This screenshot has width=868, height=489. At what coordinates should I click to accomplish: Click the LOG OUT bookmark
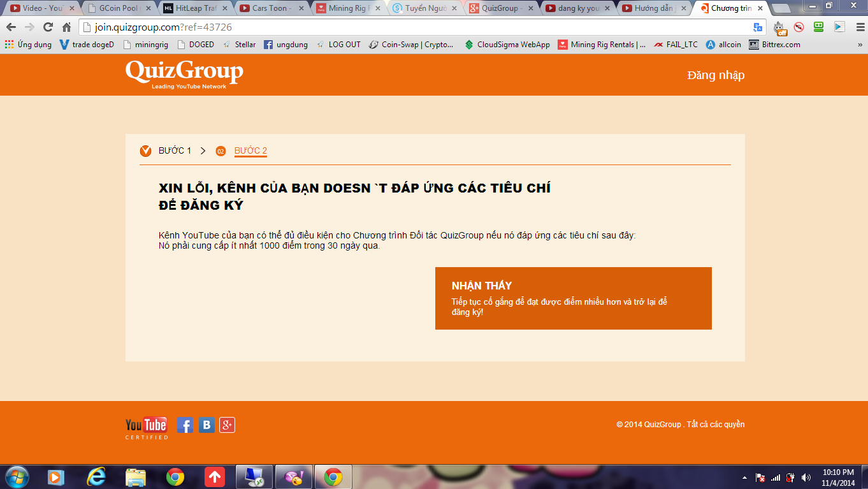[338, 45]
